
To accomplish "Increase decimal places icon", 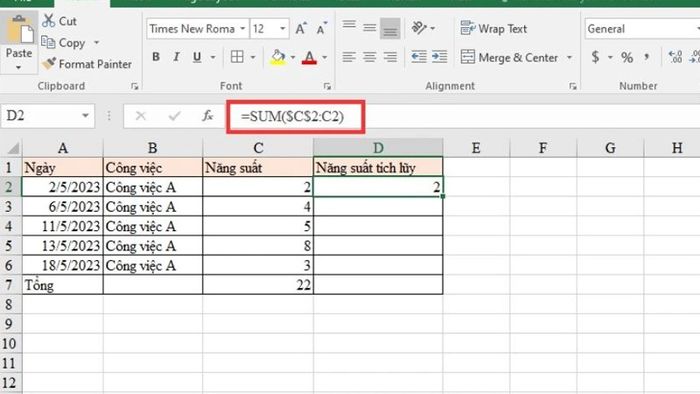I will 675,57.
